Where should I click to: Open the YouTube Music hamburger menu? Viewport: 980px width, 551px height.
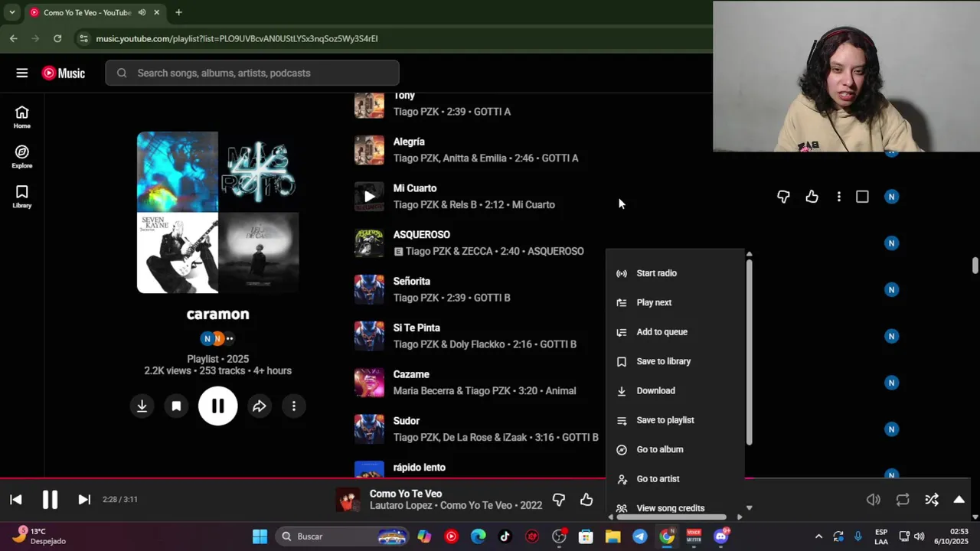(22, 73)
